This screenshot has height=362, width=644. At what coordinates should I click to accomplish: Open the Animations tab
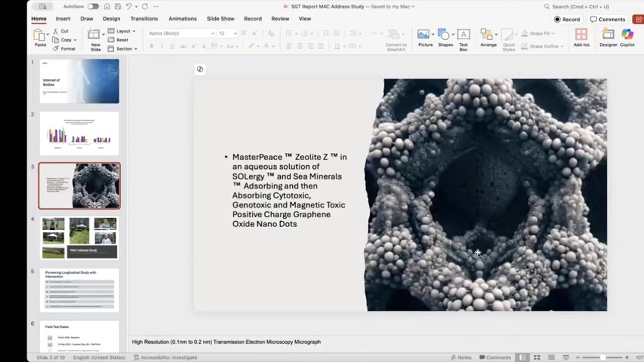click(183, 19)
